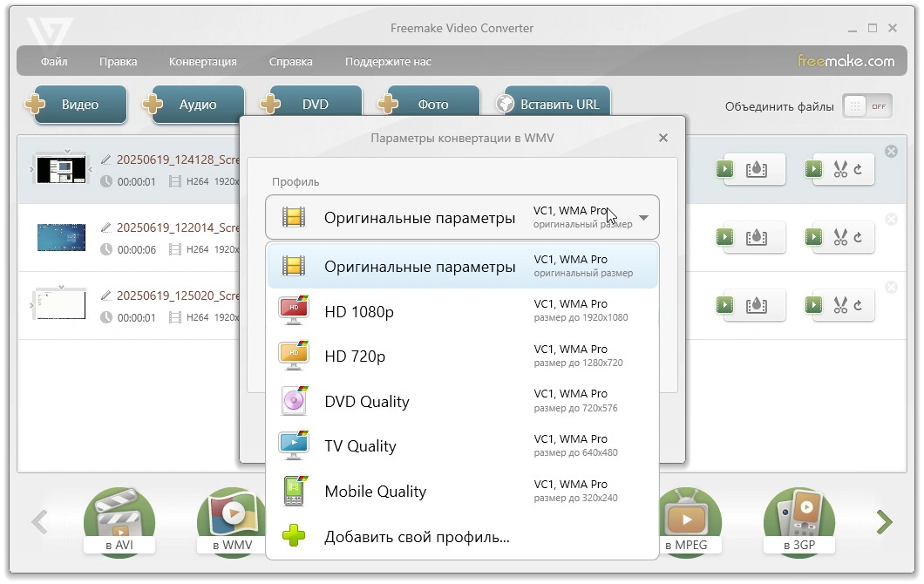Open the Правка menu
The image size is (924, 584).
pos(118,61)
